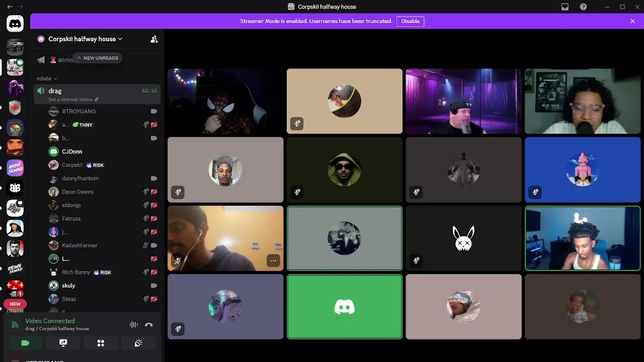The image size is (644, 362).
Task: Focus the blue Majin Buu avatar tile
Action: point(583,170)
